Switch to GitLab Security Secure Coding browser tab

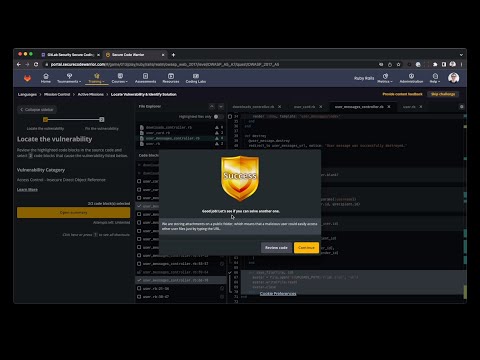(70, 55)
